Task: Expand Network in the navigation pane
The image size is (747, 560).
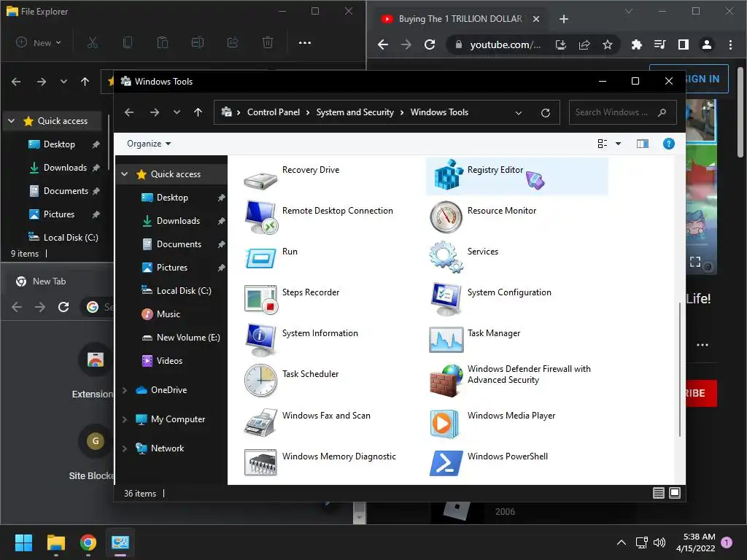Action: 124,448
